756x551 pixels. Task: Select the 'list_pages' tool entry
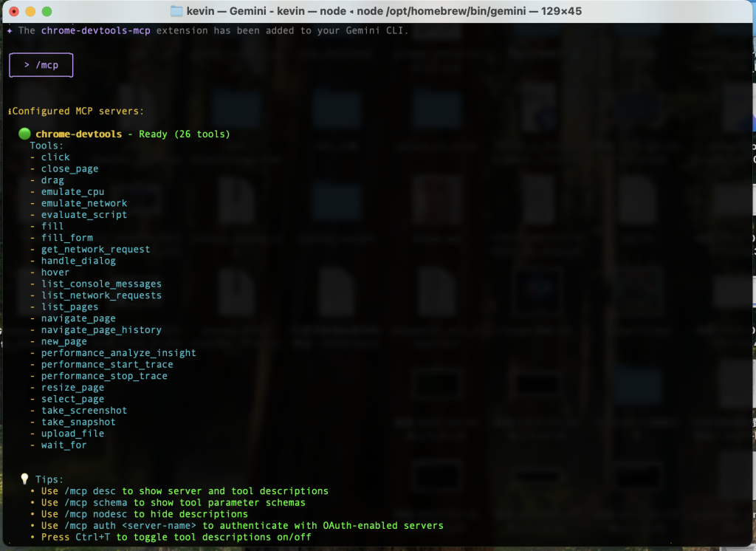point(69,307)
